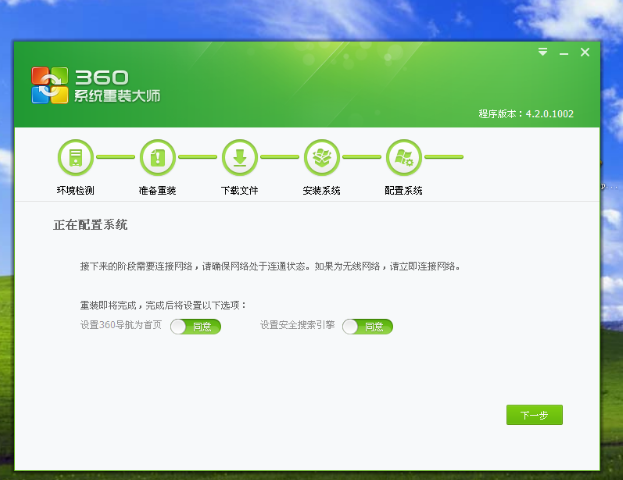The width and height of the screenshot is (623, 480).
Task: Click the 准备重装 step icon
Action: [x=158, y=157]
